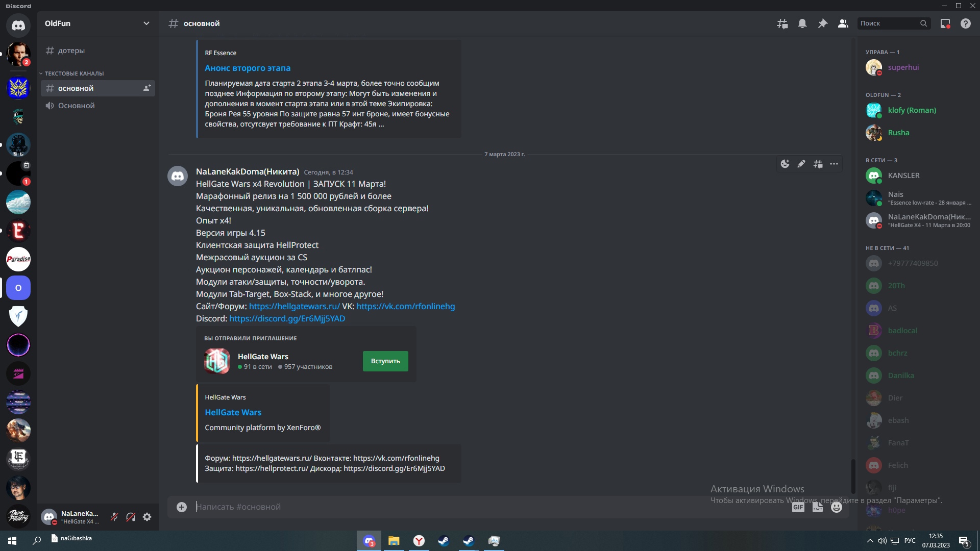Click the message input field
This screenshot has height=551, width=980.
click(x=490, y=507)
